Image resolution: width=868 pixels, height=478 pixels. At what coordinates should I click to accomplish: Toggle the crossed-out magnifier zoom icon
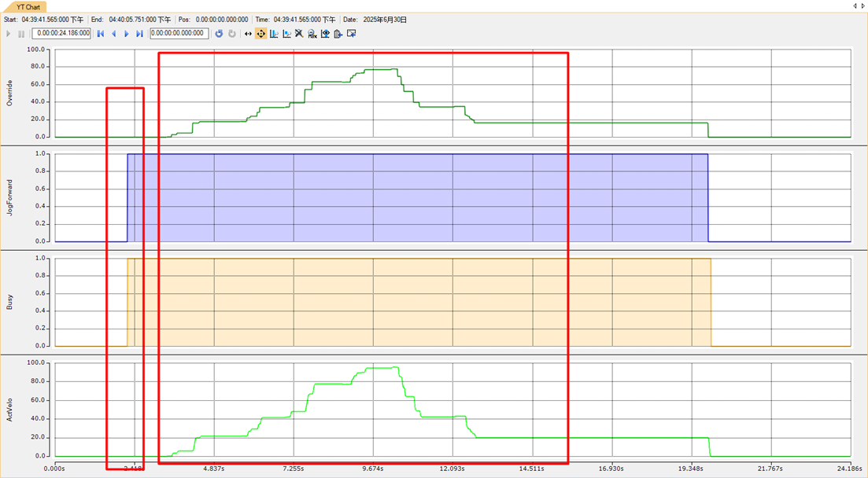click(299, 34)
